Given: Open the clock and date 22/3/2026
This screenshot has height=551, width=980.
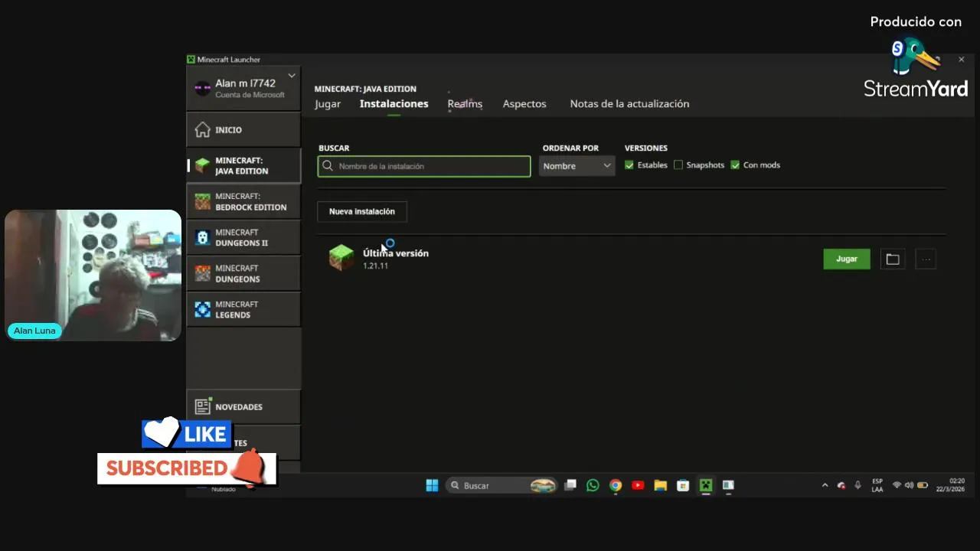Looking at the screenshot, I should pyautogui.click(x=950, y=485).
